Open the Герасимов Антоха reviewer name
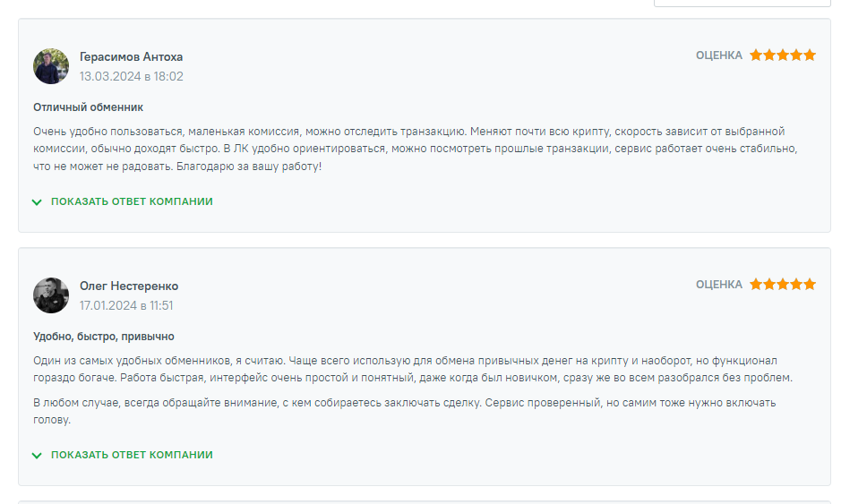 [131, 57]
